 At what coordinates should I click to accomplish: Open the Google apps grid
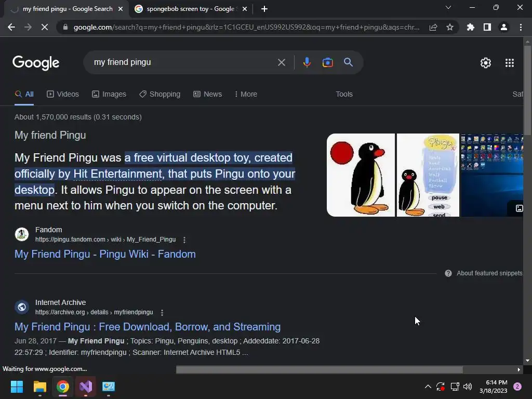point(510,63)
